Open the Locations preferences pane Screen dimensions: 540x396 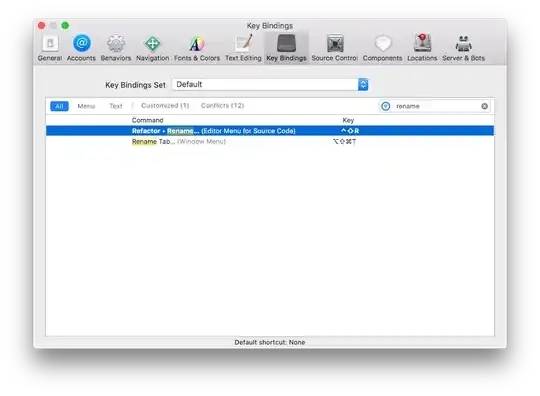(422, 48)
